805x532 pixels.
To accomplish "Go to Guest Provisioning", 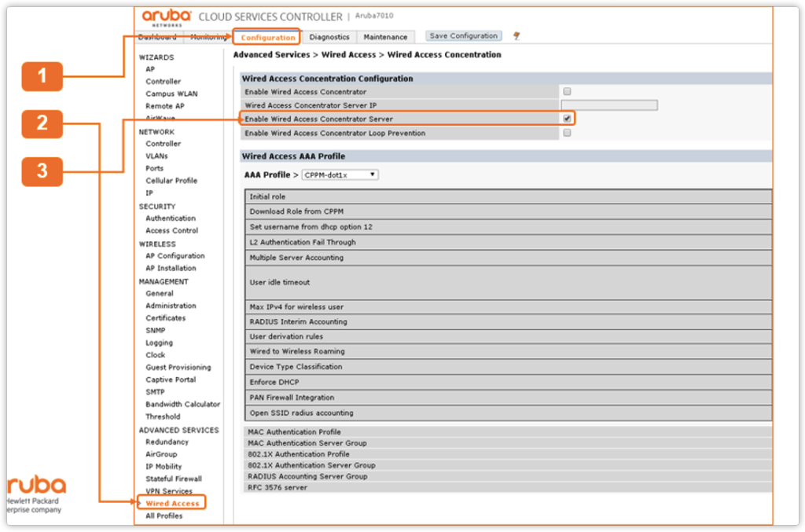I will (178, 367).
